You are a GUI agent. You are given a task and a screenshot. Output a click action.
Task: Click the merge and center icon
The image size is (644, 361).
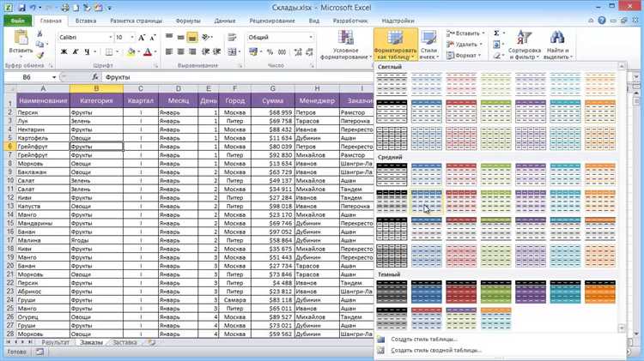click(232, 51)
